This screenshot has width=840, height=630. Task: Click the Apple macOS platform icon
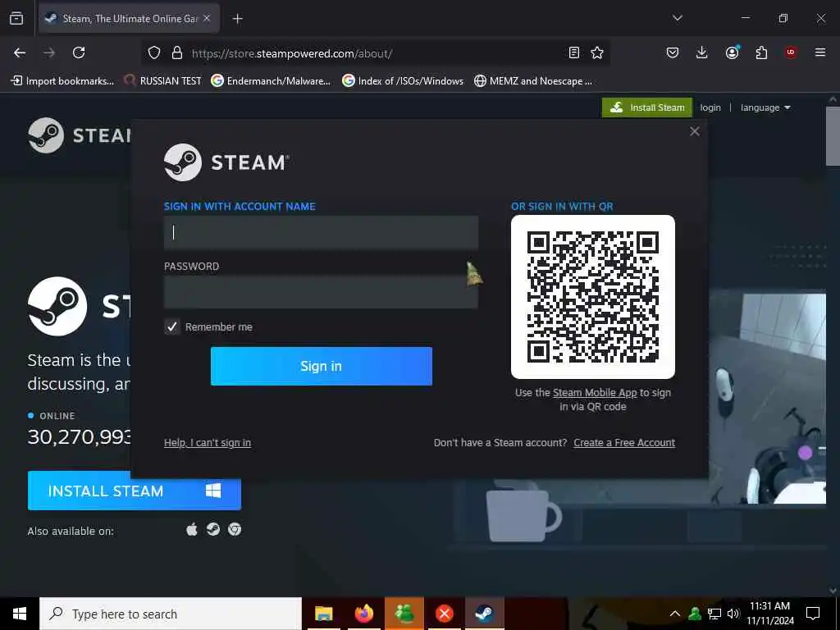pos(192,530)
